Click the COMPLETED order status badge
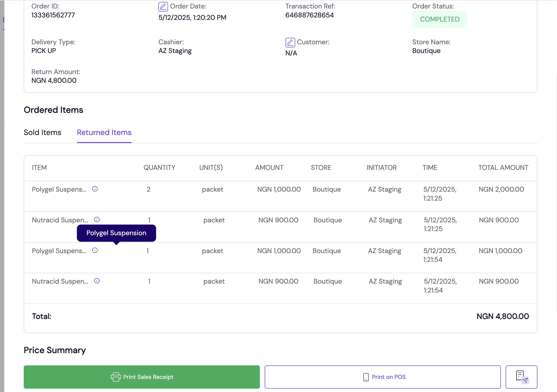Viewport: 557px width, 392px height. click(439, 19)
